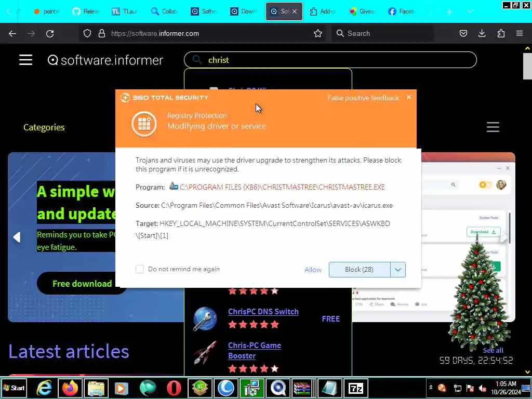This screenshot has height=399, width=532.
Task: Check 'Do not remind me again'
Action: (x=139, y=269)
